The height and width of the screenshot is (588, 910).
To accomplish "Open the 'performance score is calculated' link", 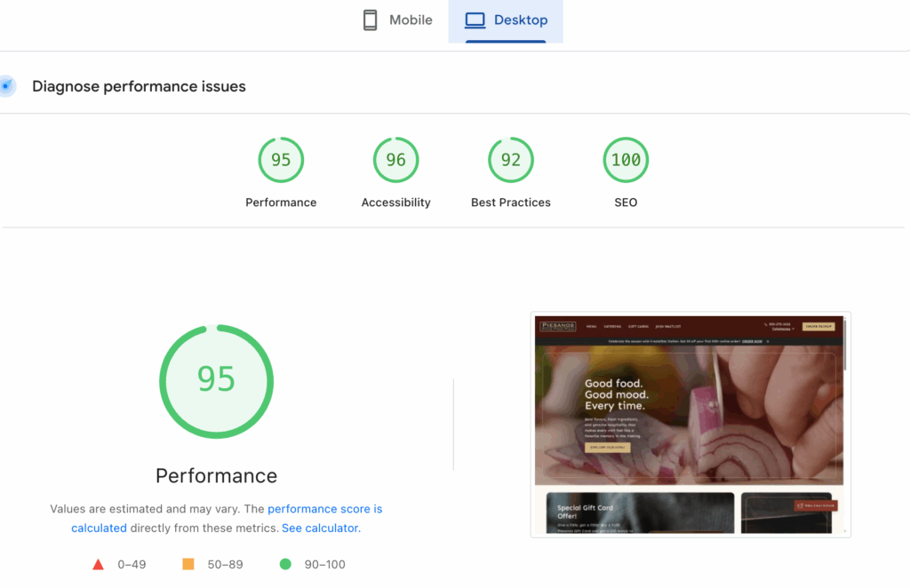I will click(x=324, y=509).
